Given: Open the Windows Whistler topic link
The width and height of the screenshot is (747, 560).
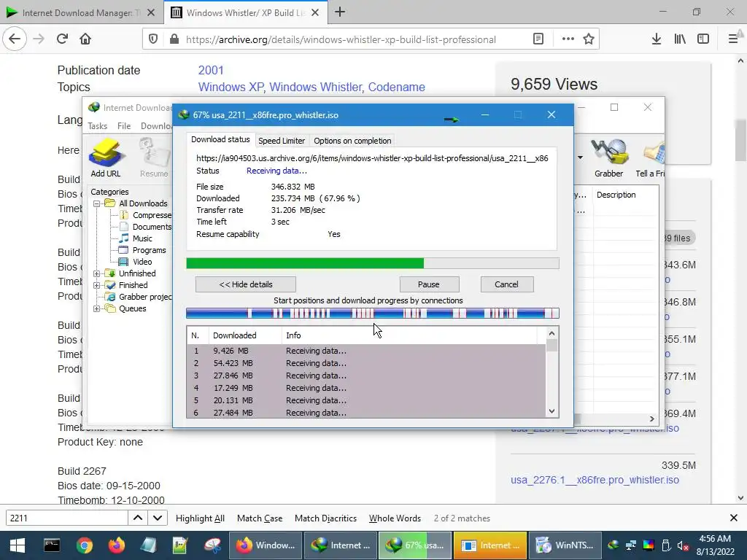Looking at the screenshot, I should tap(317, 87).
